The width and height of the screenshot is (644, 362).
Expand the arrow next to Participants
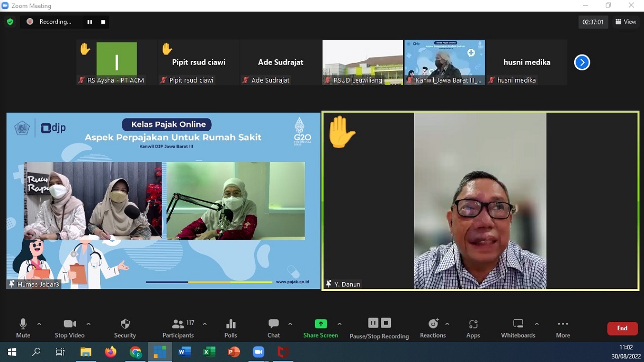(205, 324)
